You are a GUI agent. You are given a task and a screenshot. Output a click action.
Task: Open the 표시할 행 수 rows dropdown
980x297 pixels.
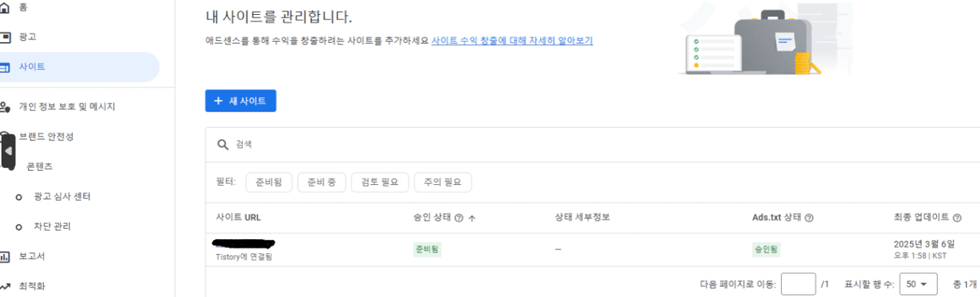[916, 284]
